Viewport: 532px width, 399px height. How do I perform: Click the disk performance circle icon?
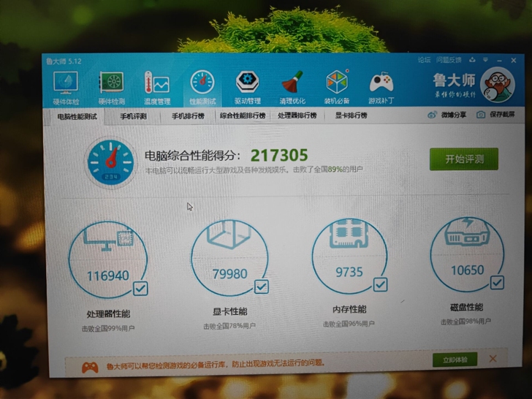point(467,254)
